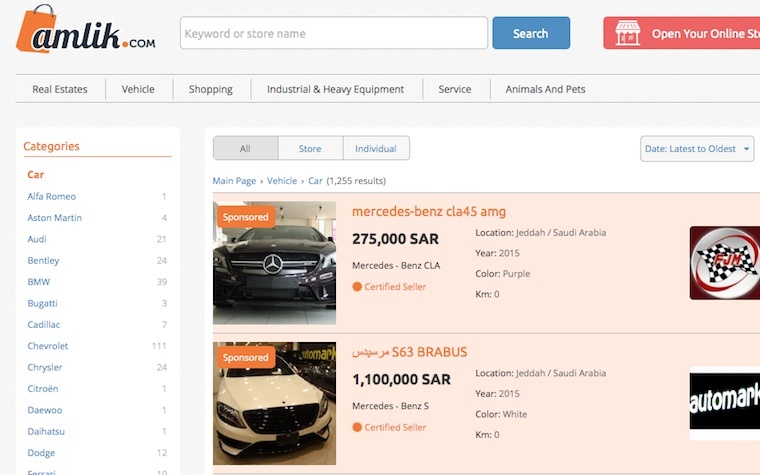
Task: Filter by Dodge category
Action: pyautogui.click(x=41, y=453)
